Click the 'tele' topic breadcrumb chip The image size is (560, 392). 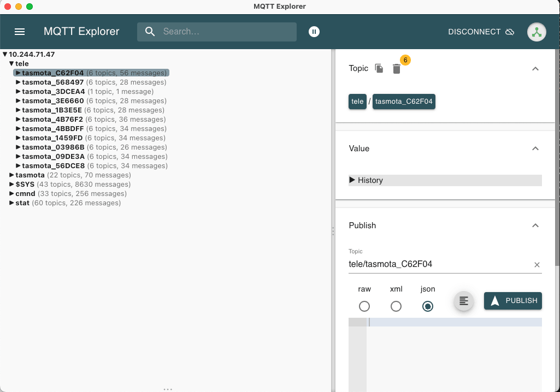click(357, 102)
